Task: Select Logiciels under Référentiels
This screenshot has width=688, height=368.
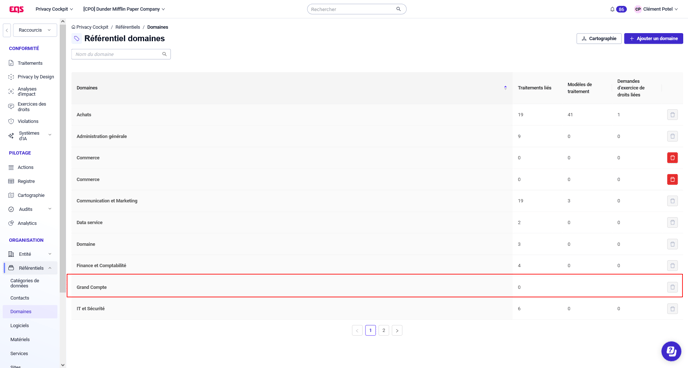Action: click(19, 325)
